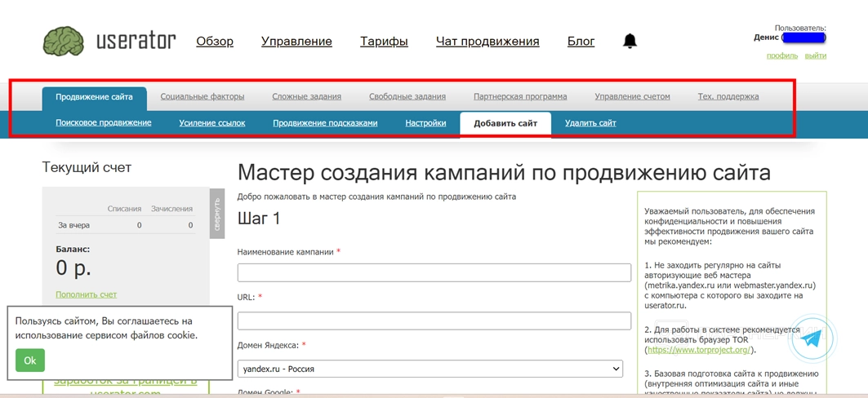Open the Обзор menu item
Viewport: 868px width, 398px height.
click(x=215, y=42)
